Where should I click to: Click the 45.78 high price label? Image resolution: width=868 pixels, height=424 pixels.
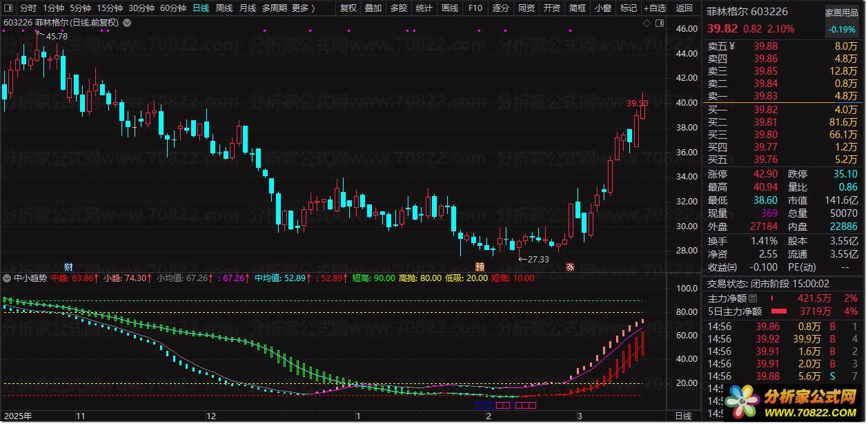(57, 37)
